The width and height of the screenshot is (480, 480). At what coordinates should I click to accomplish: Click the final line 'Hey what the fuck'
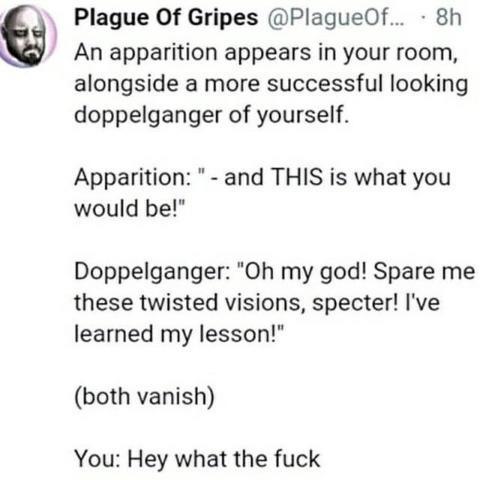tap(224, 459)
